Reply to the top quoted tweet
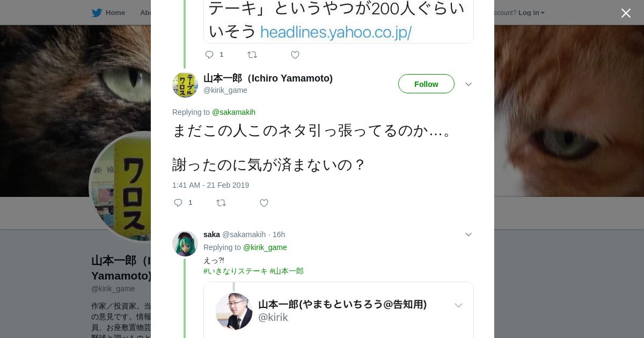The width and height of the screenshot is (644, 338). [209, 55]
